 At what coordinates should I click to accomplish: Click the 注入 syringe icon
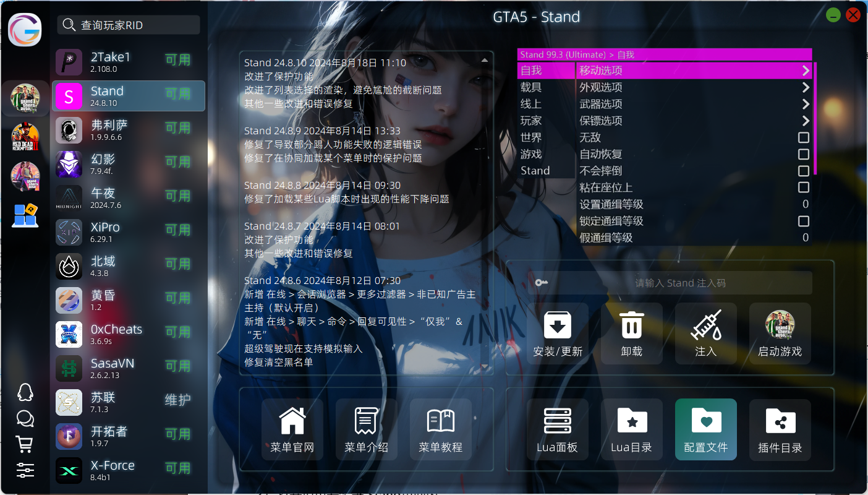click(x=705, y=326)
